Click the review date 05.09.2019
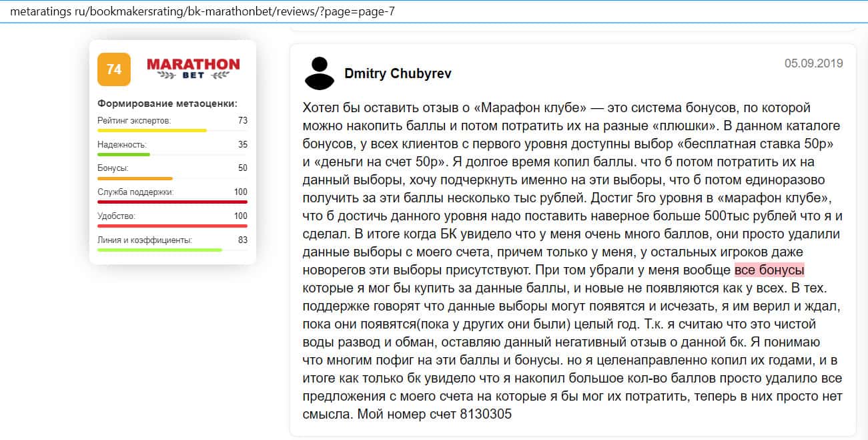 [813, 63]
